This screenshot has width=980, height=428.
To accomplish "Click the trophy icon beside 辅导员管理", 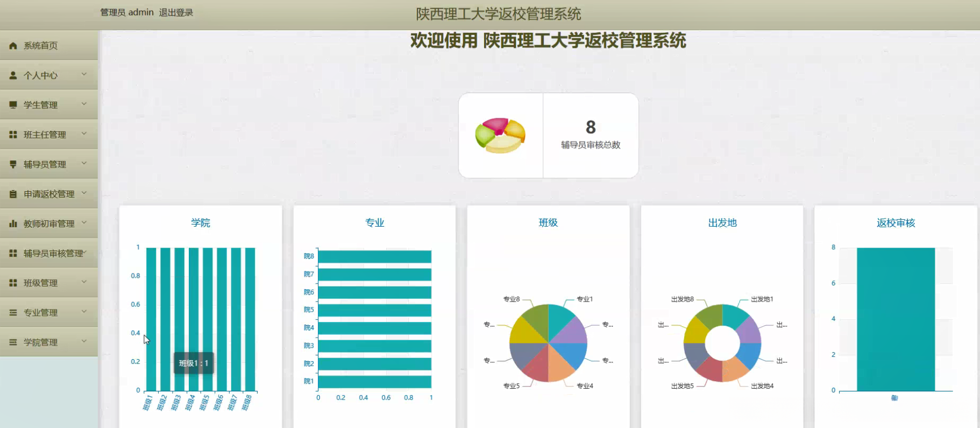I will tap(13, 164).
